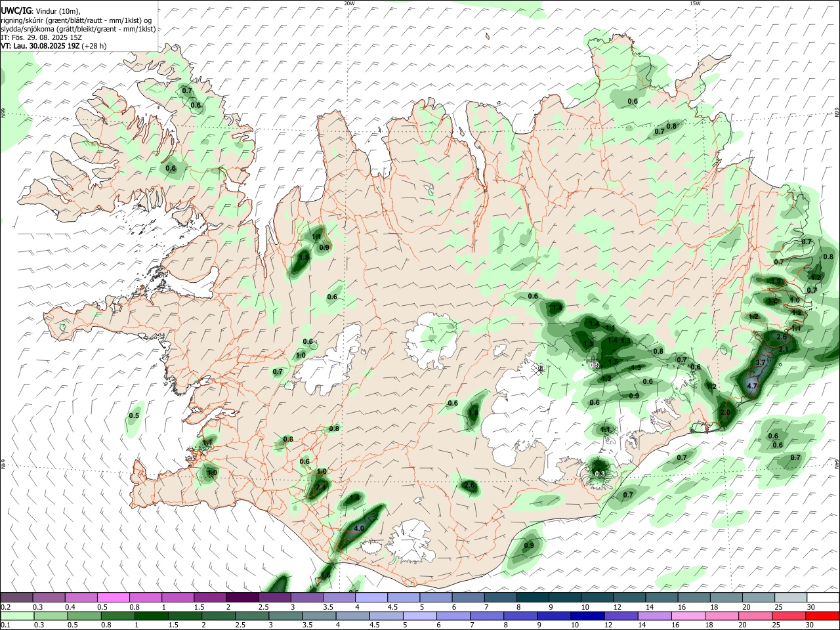Select the 4.0 precipitation value in the south
840x630 pixels.
[359, 528]
